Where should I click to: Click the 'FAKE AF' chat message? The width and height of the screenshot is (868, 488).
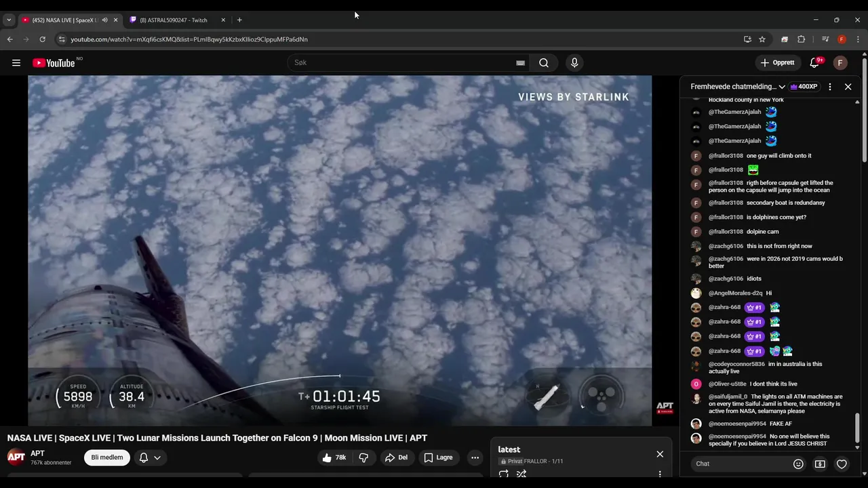(x=781, y=424)
